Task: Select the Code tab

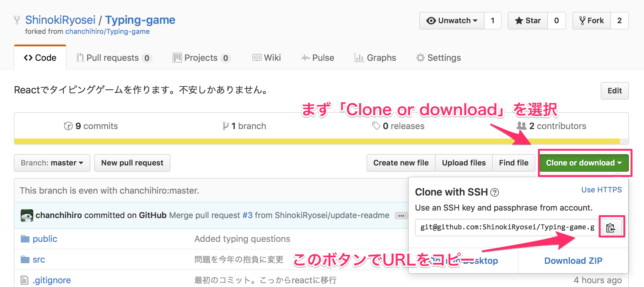Action: click(40, 58)
